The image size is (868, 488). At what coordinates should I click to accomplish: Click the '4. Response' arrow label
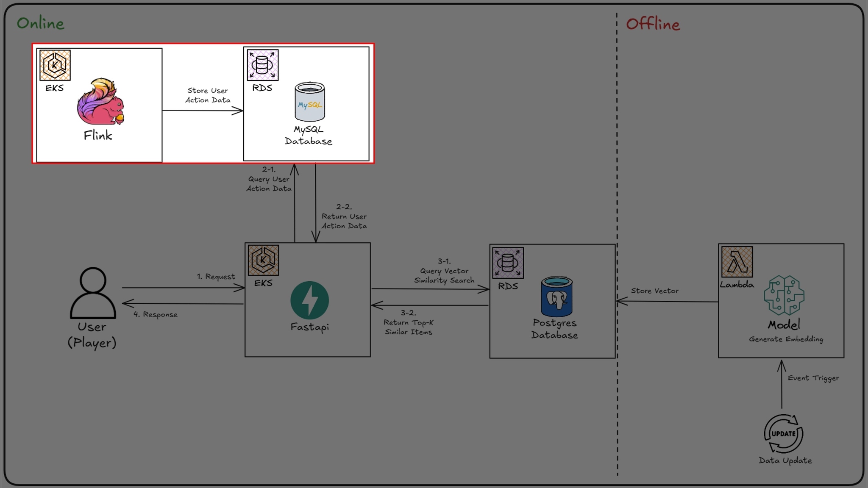[x=156, y=314]
